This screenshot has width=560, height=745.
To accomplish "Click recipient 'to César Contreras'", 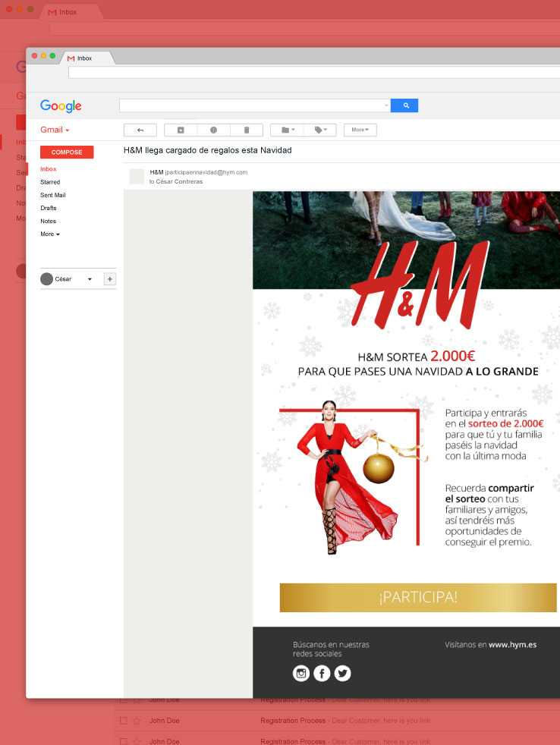I will point(176,181).
